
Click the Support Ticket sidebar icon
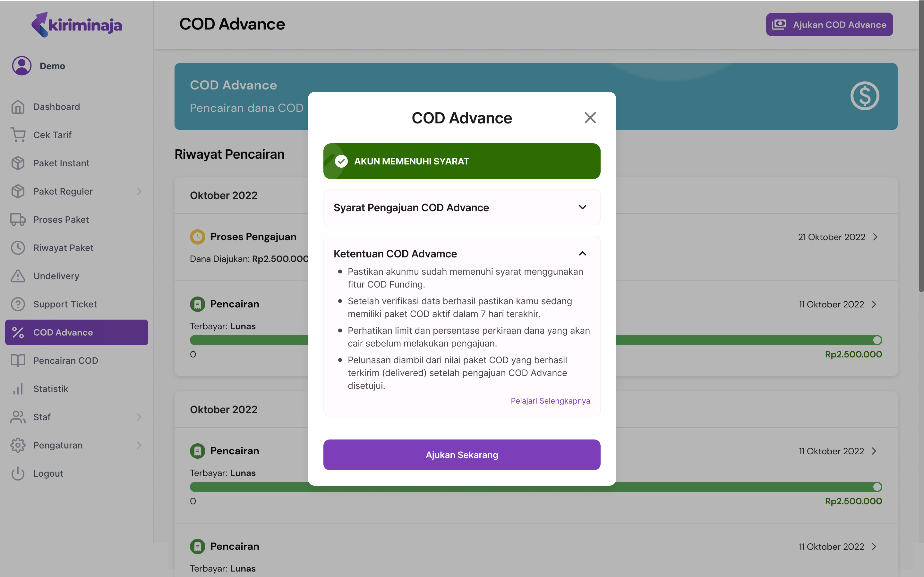pyautogui.click(x=19, y=304)
